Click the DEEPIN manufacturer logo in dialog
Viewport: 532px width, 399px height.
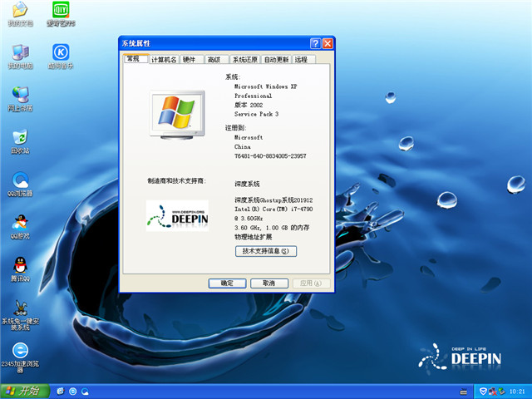(x=177, y=216)
